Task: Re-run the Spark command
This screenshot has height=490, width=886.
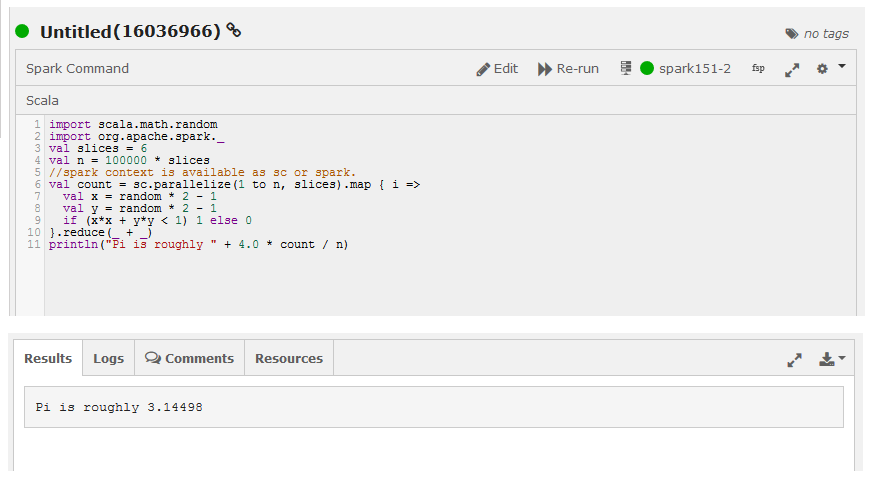Action: point(568,69)
